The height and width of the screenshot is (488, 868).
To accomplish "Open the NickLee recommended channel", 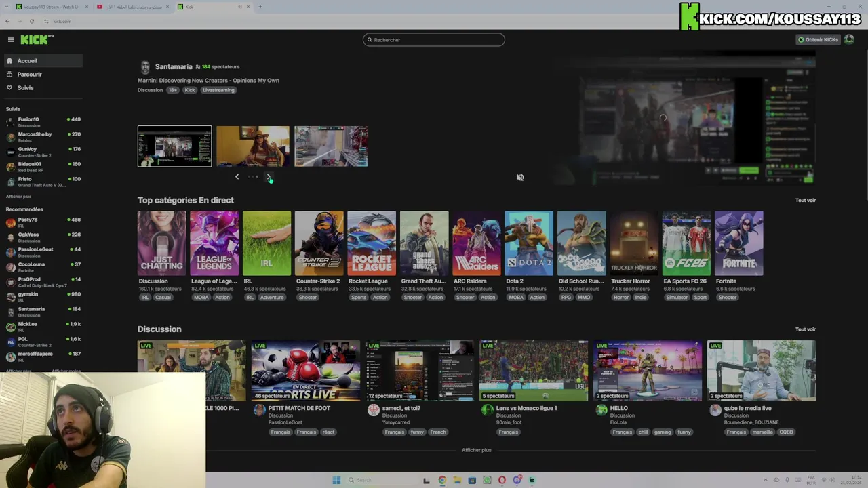I will pos(43,327).
